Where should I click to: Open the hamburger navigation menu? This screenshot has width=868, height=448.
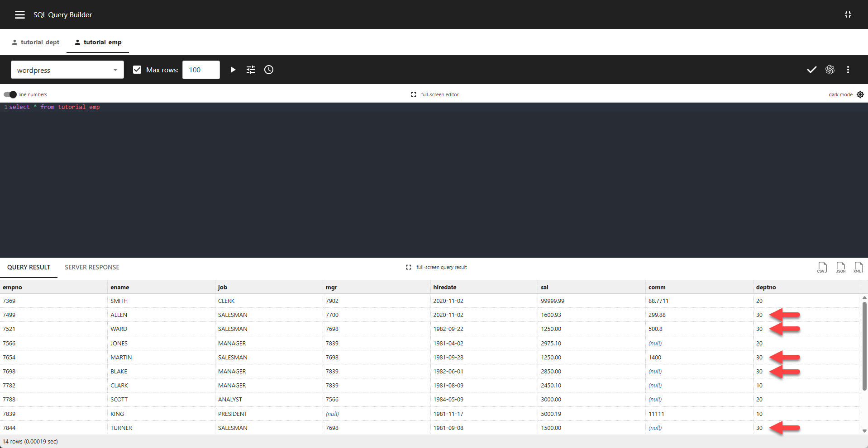[x=19, y=14]
